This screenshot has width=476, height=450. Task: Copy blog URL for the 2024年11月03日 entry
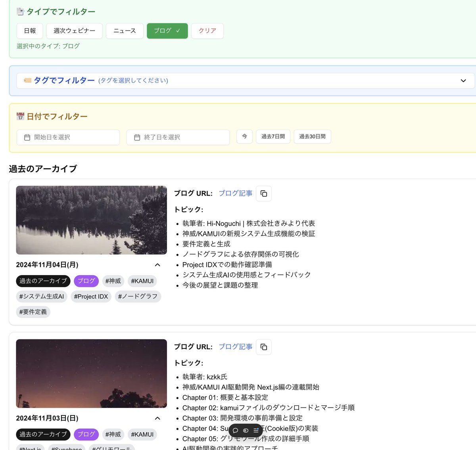coord(264,347)
